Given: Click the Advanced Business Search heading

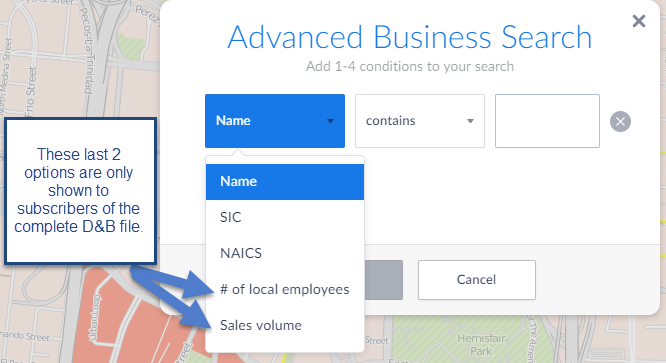Looking at the screenshot, I should coord(409,37).
